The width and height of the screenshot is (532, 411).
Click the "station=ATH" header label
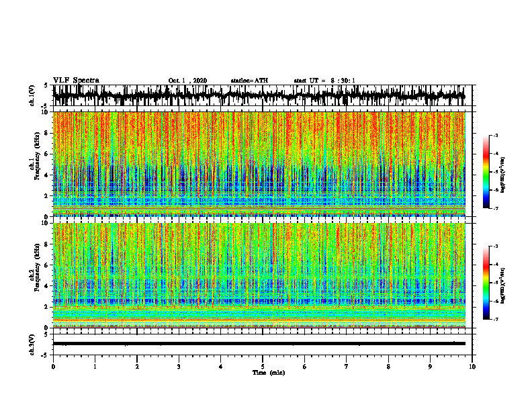(x=249, y=81)
